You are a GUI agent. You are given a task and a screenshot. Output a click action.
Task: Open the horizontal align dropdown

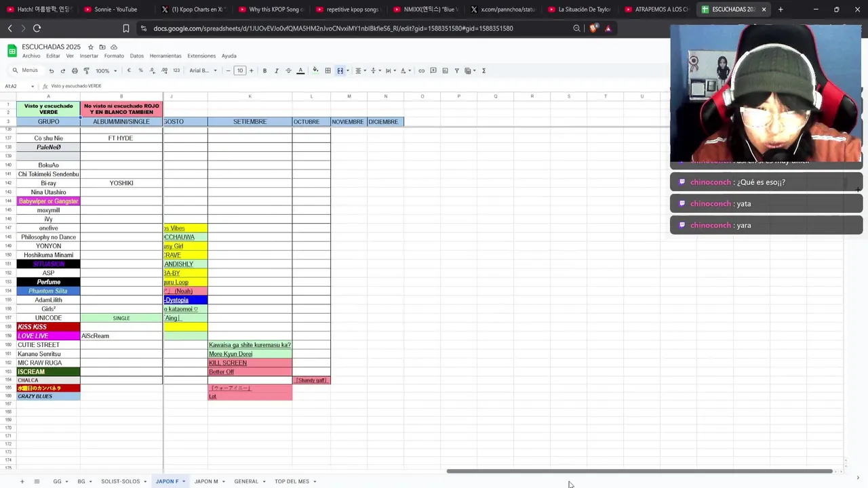(360, 70)
